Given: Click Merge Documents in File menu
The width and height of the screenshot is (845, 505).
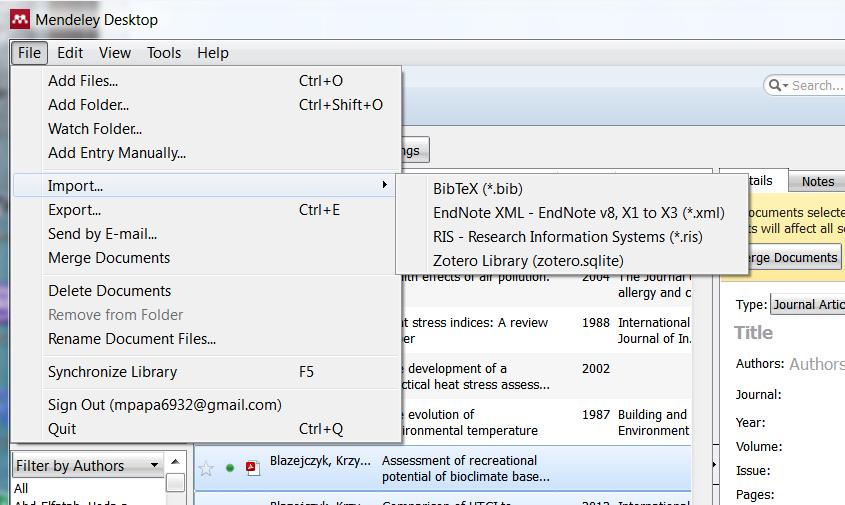Looking at the screenshot, I should (206, 258).
